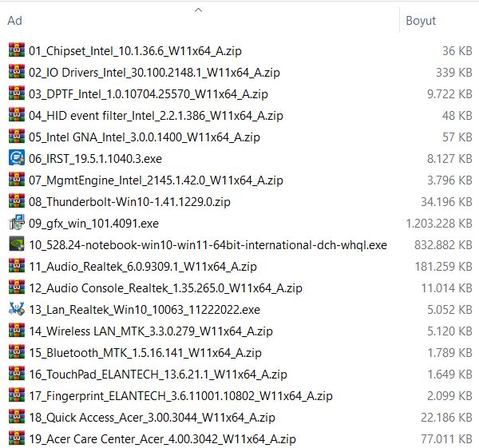This screenshot has width=479, height=448.
Task: Click the archive icon of 11_Audio_Realtek zip
Action: pyautogui.click(x=17, y=266)
